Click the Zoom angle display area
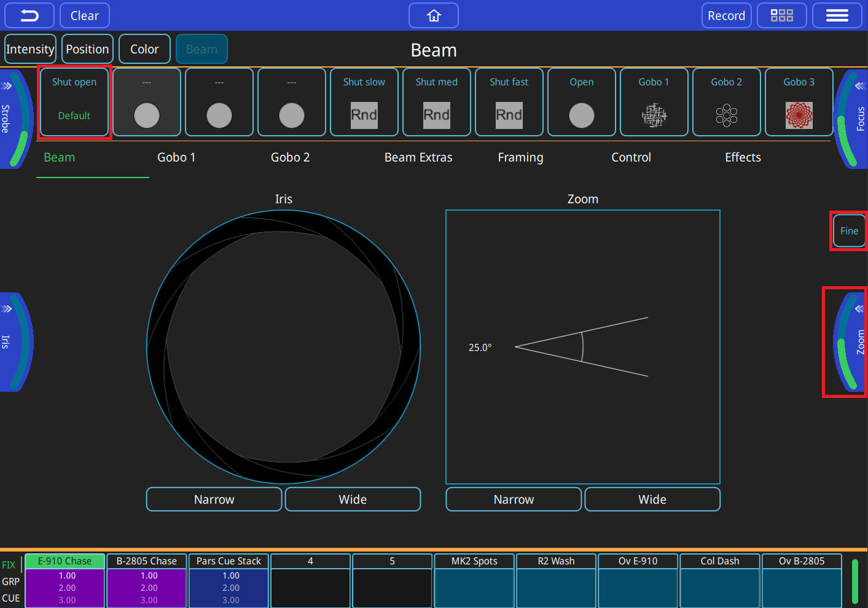Screen dimensions: 868x608 tap(582, 347)
